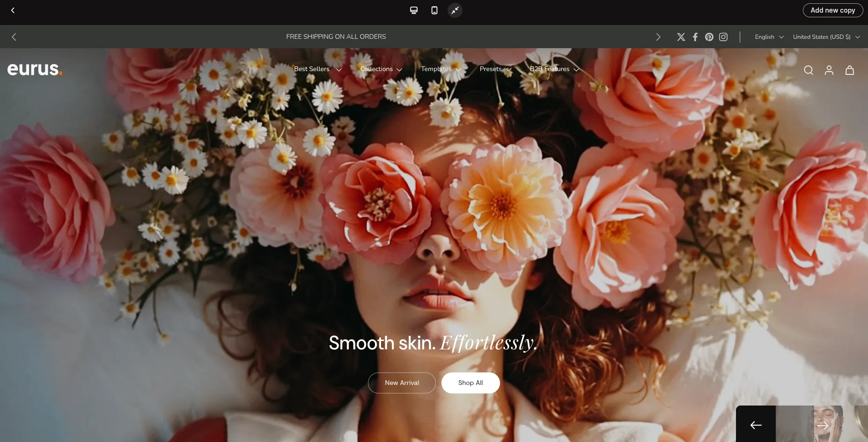Click the Add new copy button
Image resolution: width=868 pixels, height=442 pixels.
point(833,10)
